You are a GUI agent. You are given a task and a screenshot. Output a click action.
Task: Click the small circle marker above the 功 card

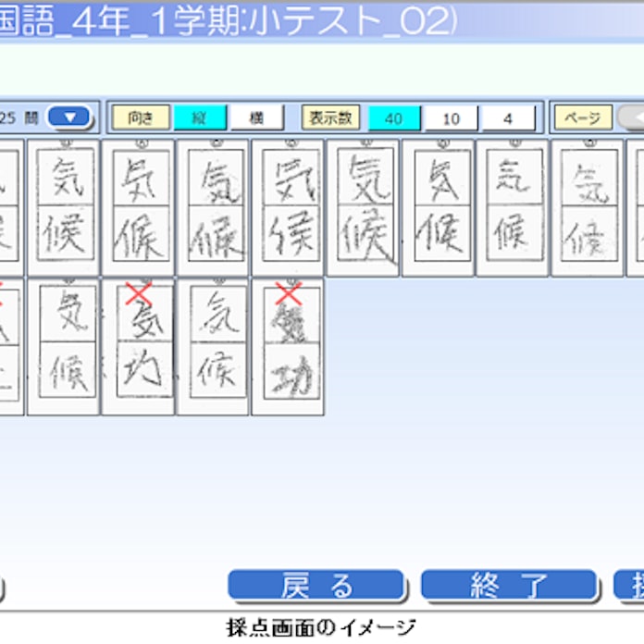[x=289, y=280]
